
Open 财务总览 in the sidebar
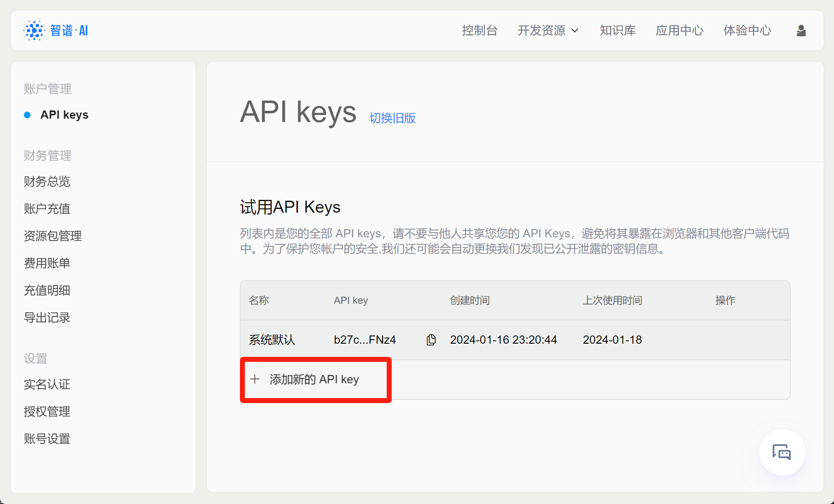(x=47, y=181)
